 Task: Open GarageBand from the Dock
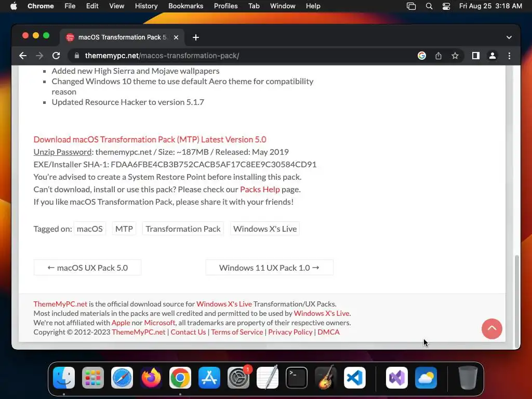pos(326,378)
